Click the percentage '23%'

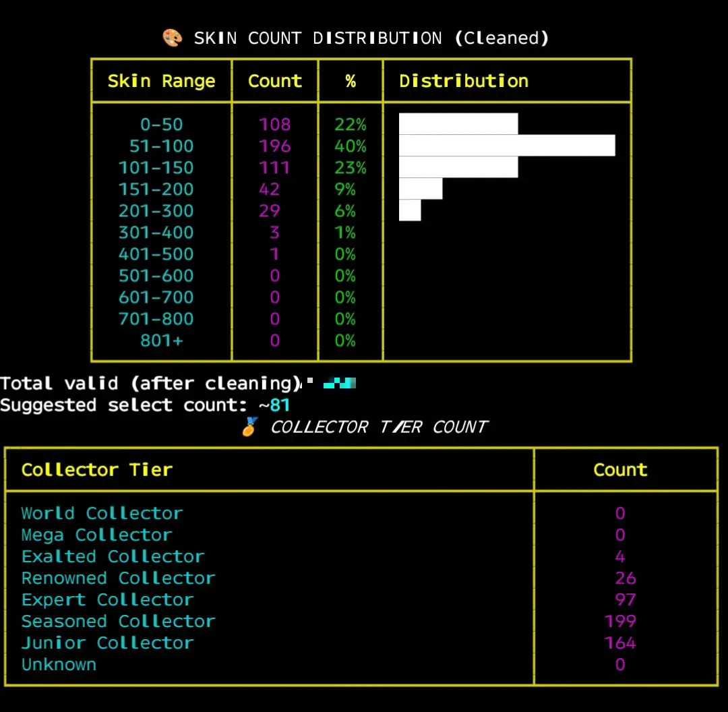tap(351, 168)
